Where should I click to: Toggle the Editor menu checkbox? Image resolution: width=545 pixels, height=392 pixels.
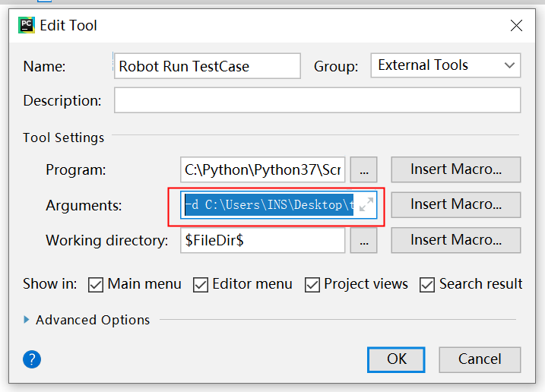(x=201, y=285)
